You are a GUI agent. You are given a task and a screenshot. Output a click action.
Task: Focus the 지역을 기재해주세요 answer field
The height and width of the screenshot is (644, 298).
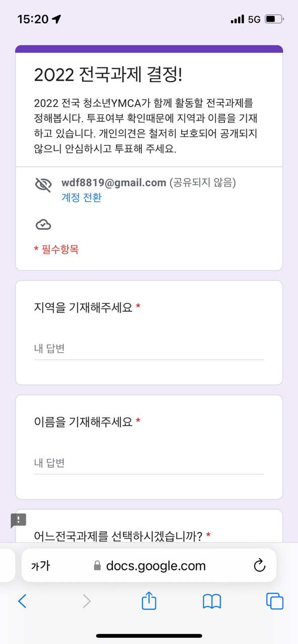[x=149, y=349]
